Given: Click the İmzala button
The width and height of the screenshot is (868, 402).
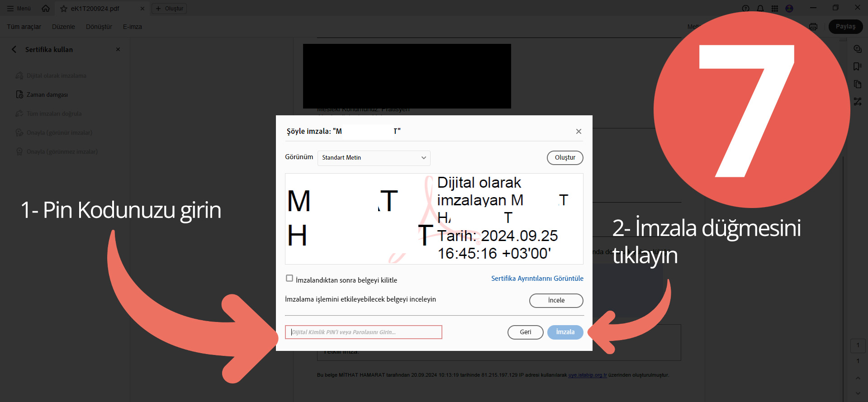Looking at the screenshot, I should pos(565,332).
